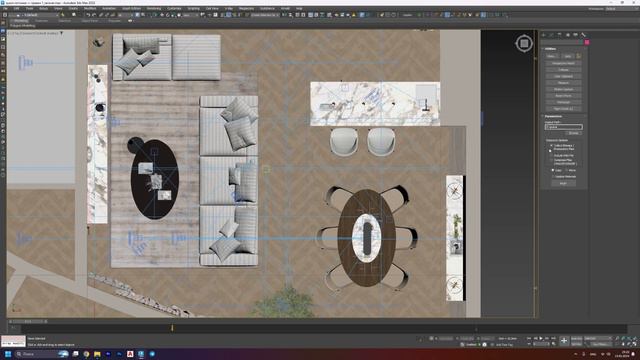
Task: Go to the start frame
Action: tap(529, 338)
